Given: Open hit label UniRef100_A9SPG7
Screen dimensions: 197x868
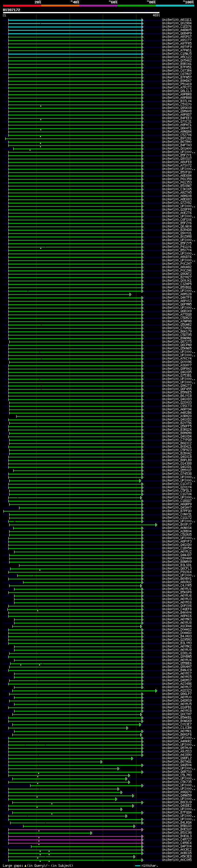Looking at the screenshot, I should pyautogui.click(x=177, y=37).
